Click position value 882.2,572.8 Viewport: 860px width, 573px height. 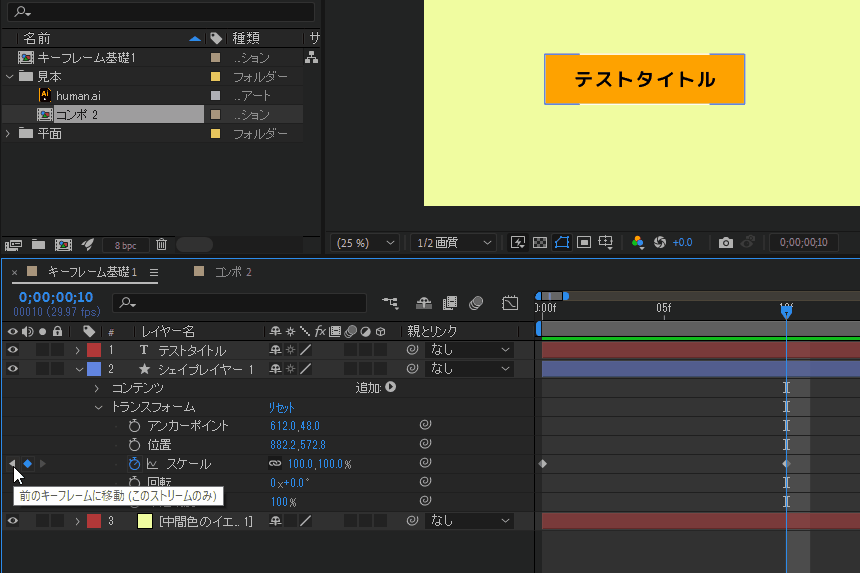pos(298,445)
